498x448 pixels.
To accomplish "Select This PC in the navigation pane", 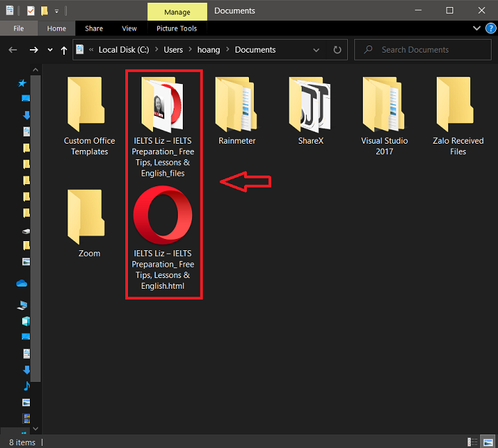I will [x=22, y=305].
